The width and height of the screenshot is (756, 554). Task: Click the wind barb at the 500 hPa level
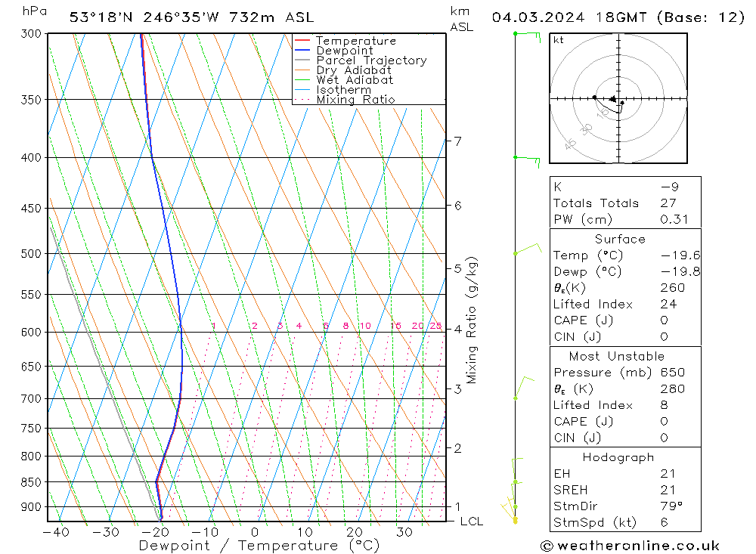(528, 249)
